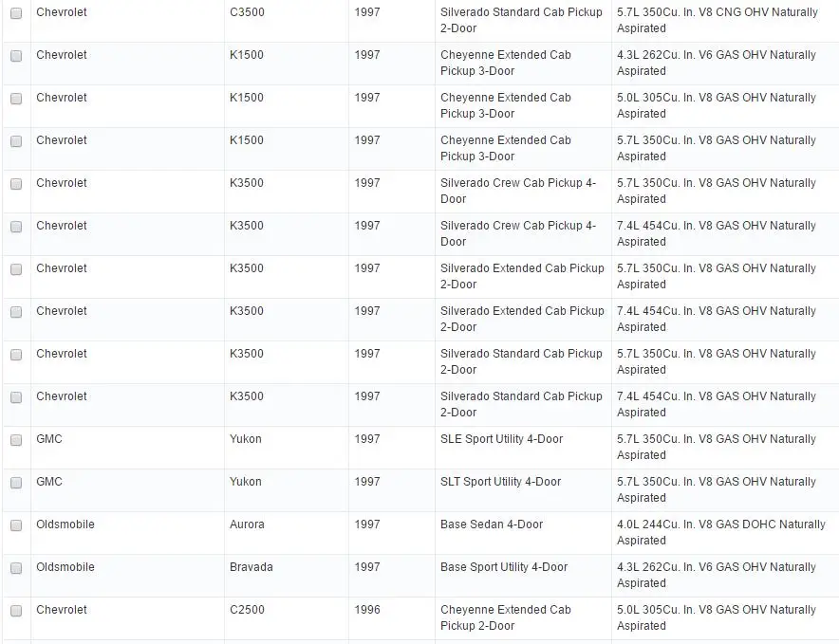Viewport: 839px width, 644px height.
Task: Check K3500 Standard Cab 7.4L row checkbox
Action: pos(16,397)
